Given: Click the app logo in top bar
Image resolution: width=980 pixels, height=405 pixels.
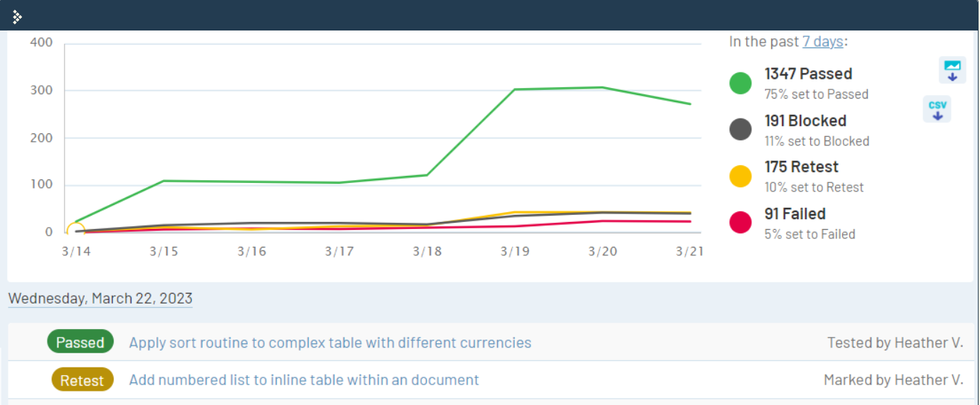Looking at the screenshot, I should (x=17, y=16).
